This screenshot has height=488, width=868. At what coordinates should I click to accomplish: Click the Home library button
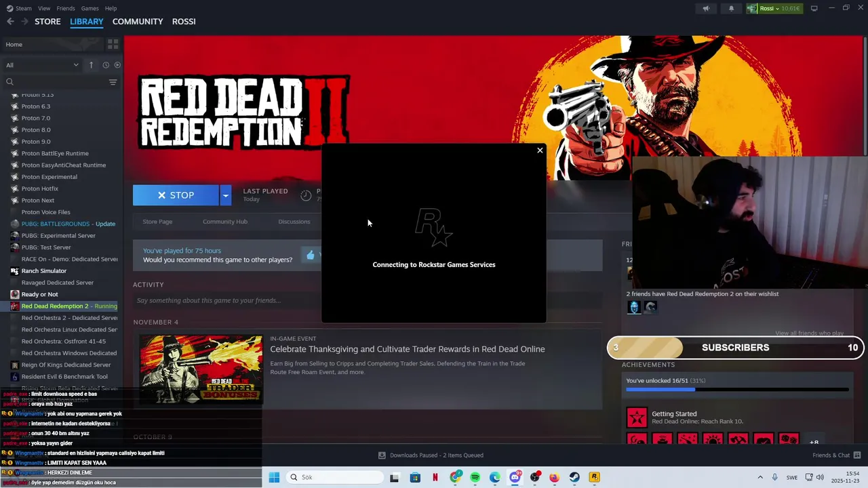tap(53, 44)
